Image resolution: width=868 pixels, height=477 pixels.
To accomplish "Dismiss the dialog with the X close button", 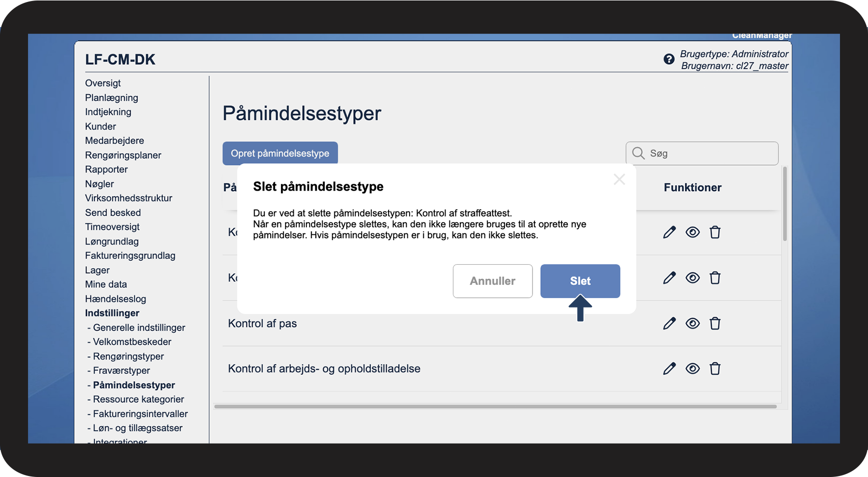I will click(619, 179).
